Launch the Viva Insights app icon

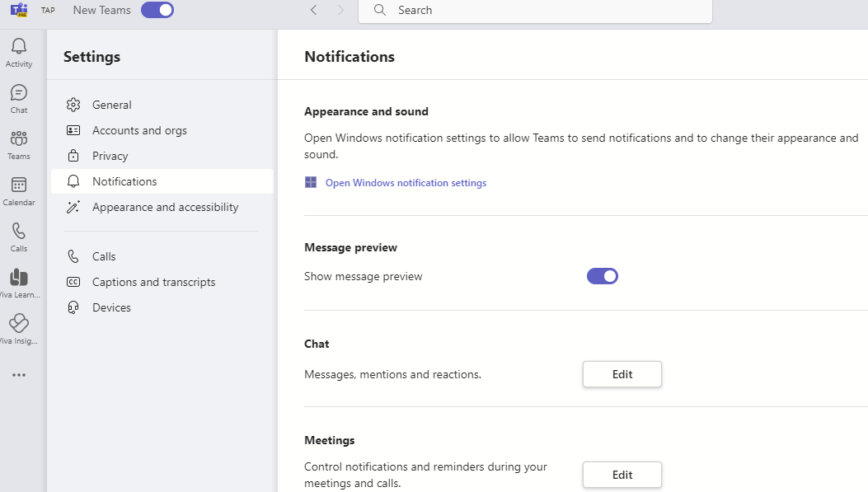point(19,325)
